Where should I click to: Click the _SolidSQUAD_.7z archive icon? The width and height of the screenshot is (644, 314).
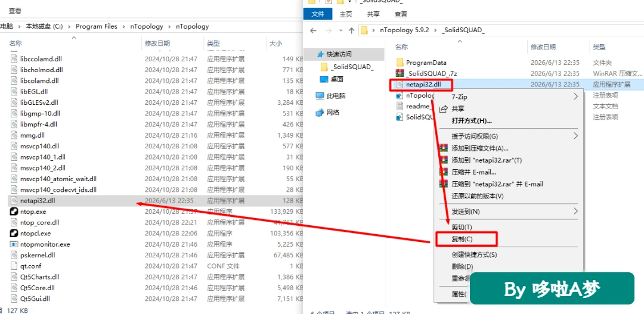[x=400, y=73]
